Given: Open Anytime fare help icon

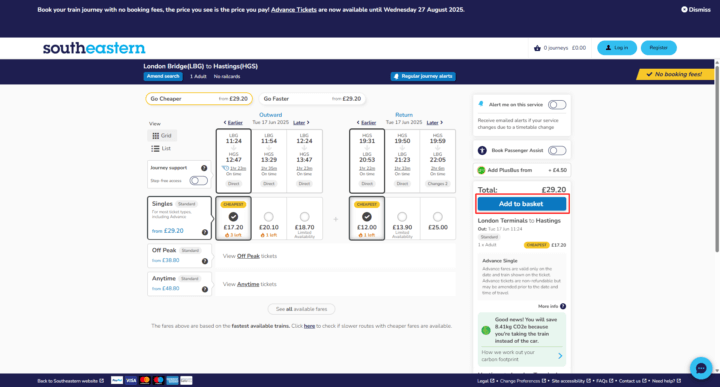Looking at the screenshot, I should click(205, 289).
